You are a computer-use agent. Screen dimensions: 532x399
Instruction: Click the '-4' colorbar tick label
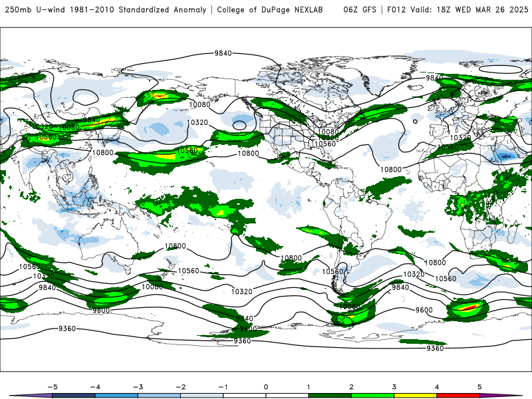coord(95,387)
